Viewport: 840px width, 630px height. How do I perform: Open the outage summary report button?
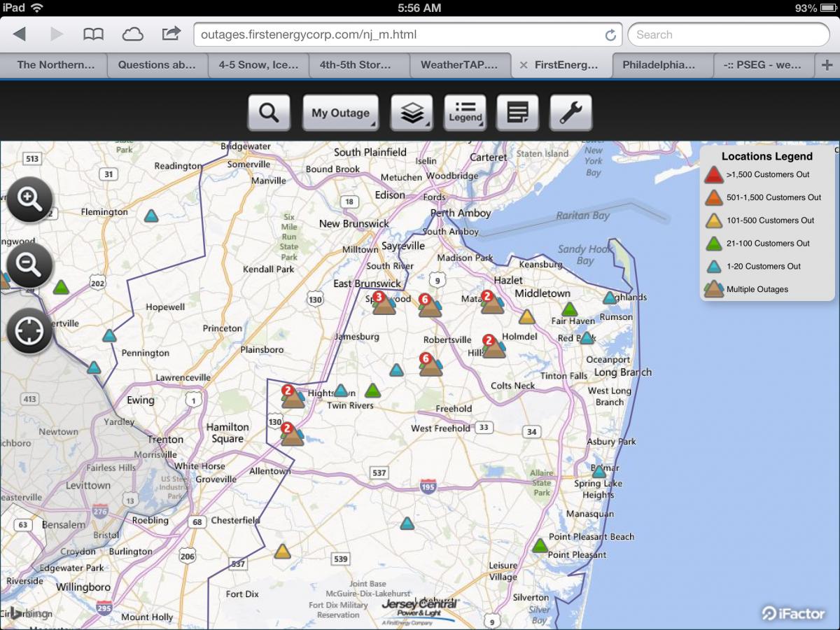point(518,113)
